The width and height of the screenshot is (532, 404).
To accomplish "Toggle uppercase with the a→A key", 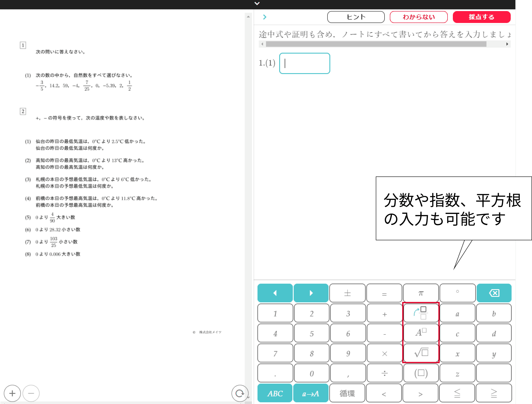I will point(311,393).
